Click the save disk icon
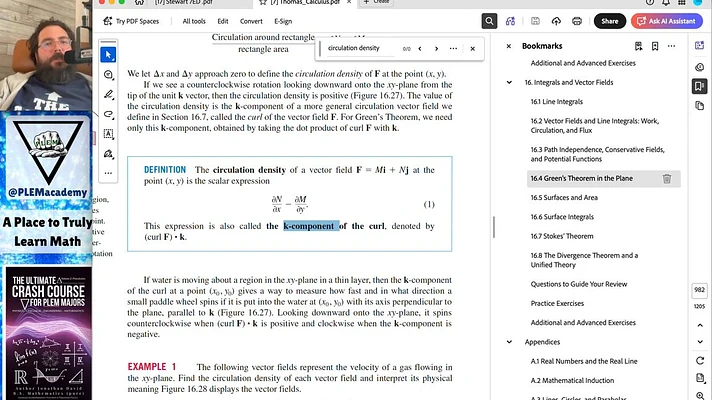The height and width of the screenshot is (400, 712). [x=535, y=21]
